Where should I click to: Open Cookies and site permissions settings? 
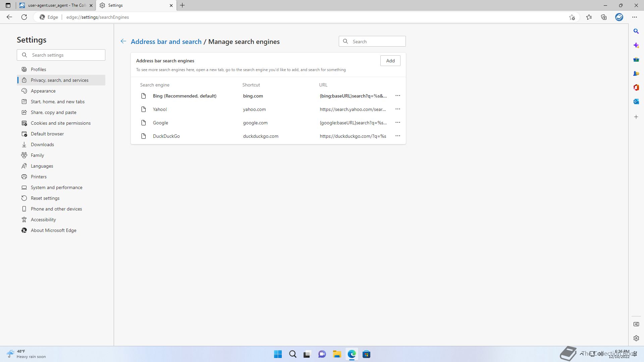61,123
